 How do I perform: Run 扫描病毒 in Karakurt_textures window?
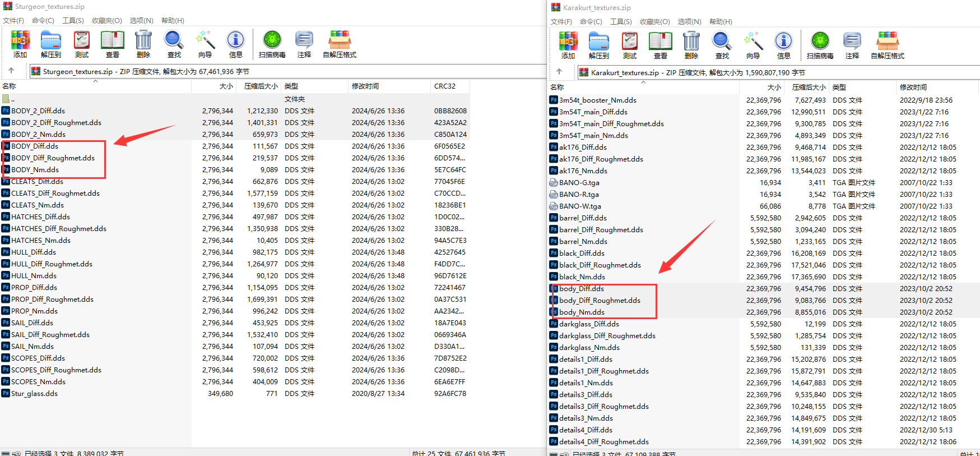coord(820,45)
